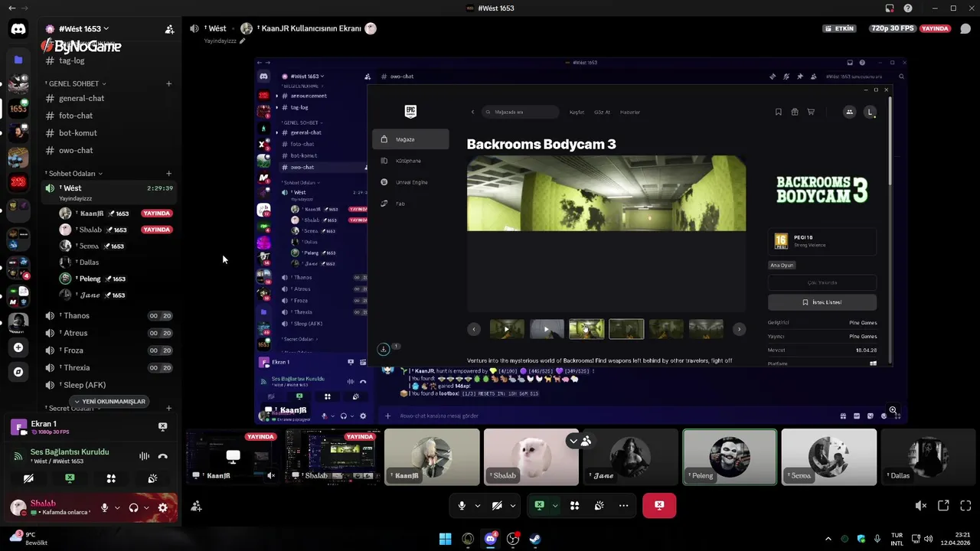Image resolution: width=980 pixels, height=551 pixels.
Task: Toggle screen share in voice panel
Action: click(x=70, y=478)
